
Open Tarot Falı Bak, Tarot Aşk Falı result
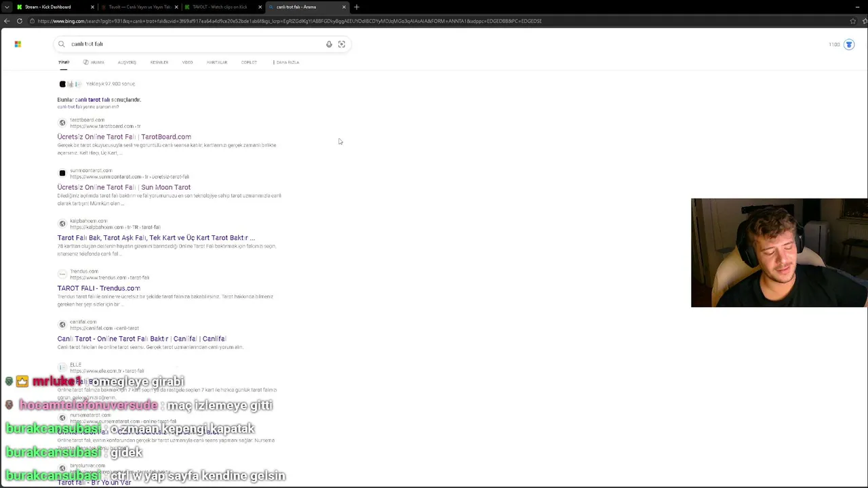tap(156, 238)
